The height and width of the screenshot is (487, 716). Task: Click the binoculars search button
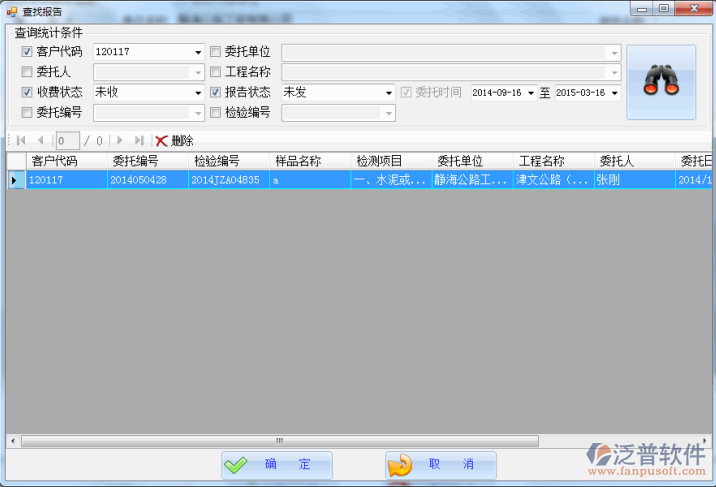(661, 82)
